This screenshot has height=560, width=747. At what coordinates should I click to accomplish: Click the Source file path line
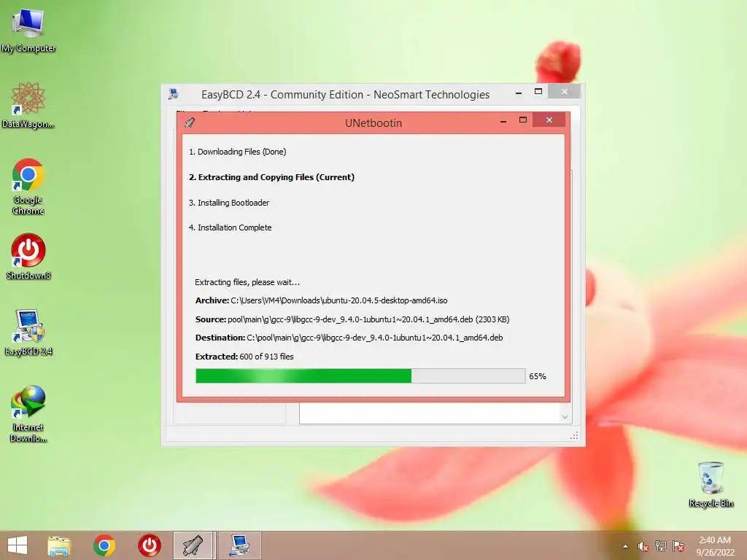coord(352,319)
